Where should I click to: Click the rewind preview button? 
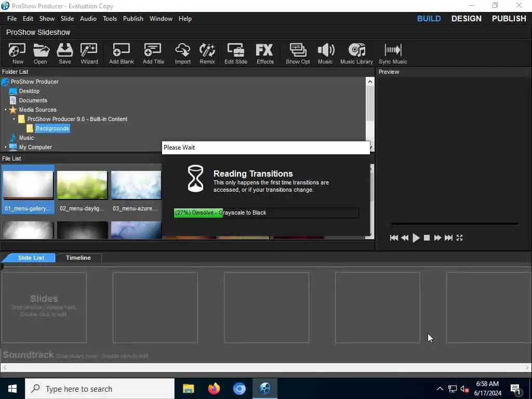click(405, 238)
